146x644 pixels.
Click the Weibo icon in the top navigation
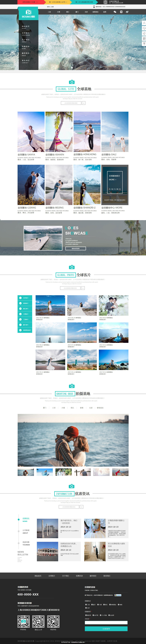point(127,12)
